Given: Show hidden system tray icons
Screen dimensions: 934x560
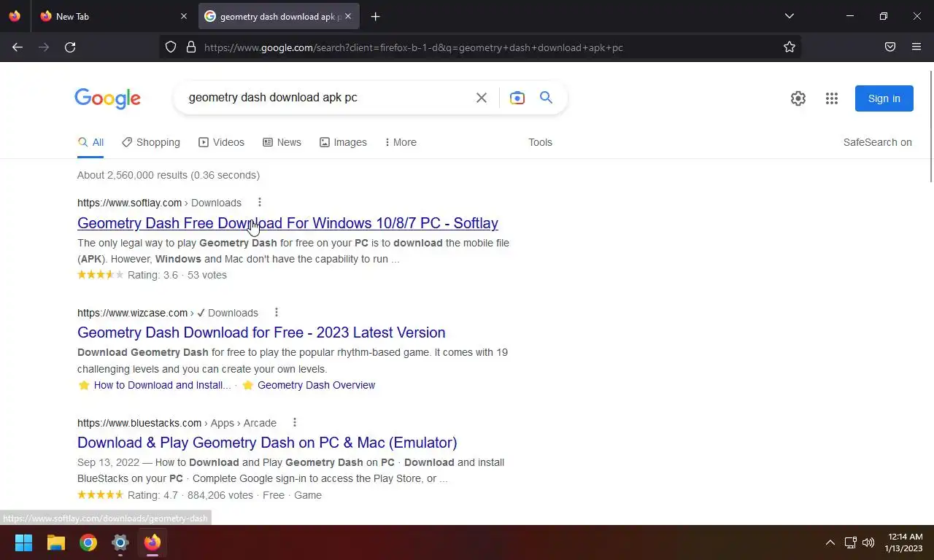Looking at the screenshot, I should [830, 542].
